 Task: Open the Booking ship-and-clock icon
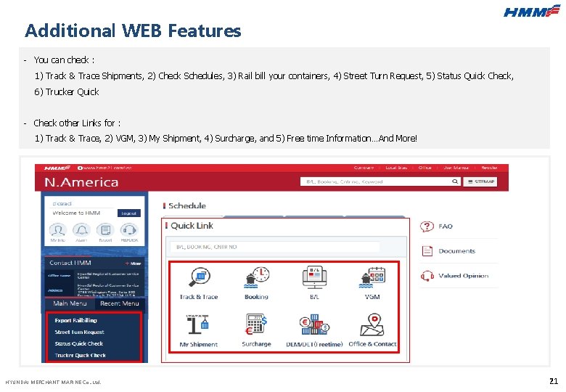click(x=256, y=277)
